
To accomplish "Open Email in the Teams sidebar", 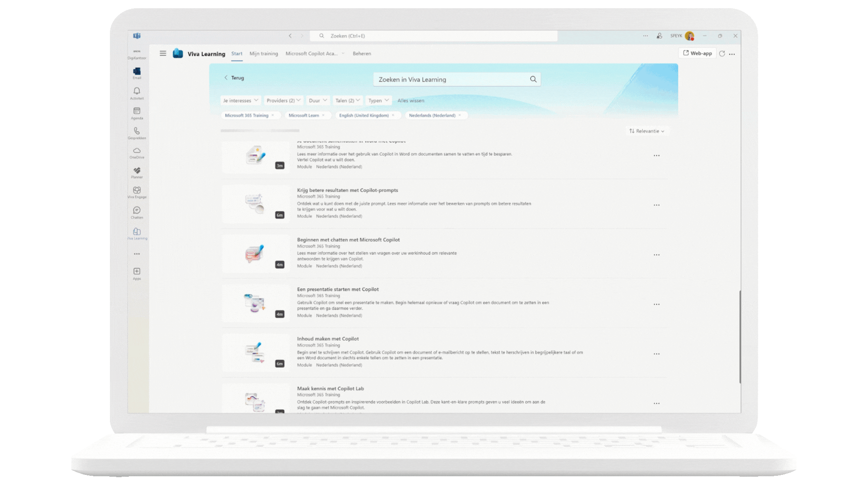I will coord(137,73).
